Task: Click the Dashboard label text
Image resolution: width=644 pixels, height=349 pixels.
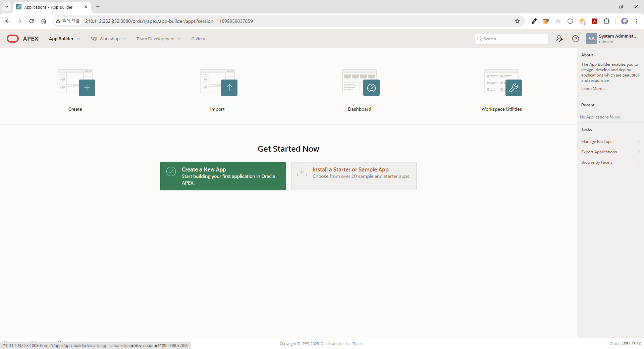Action: [x=360, y=109]
